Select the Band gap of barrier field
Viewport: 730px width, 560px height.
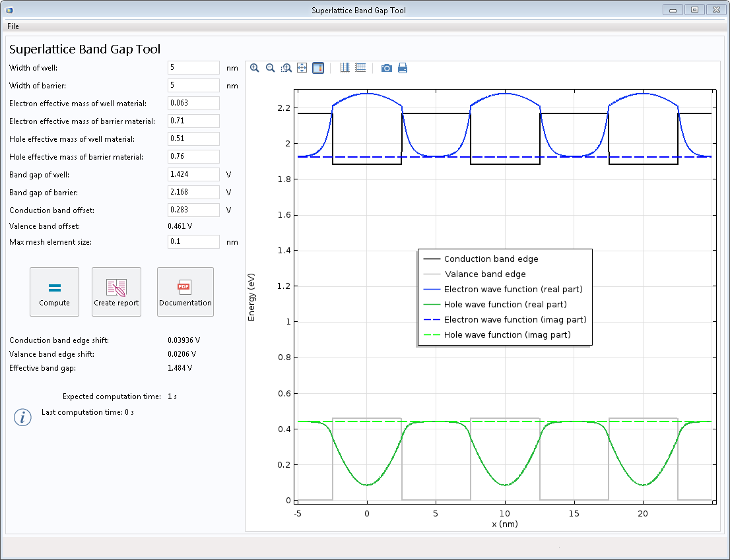193,193
